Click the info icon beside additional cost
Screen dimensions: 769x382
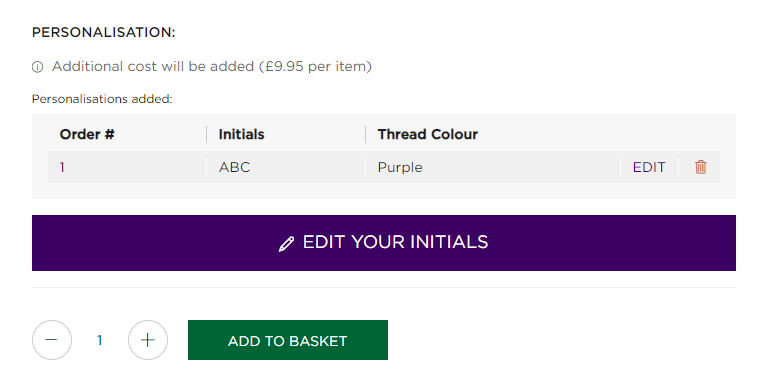pyautogui.click(x=37, y=67)
